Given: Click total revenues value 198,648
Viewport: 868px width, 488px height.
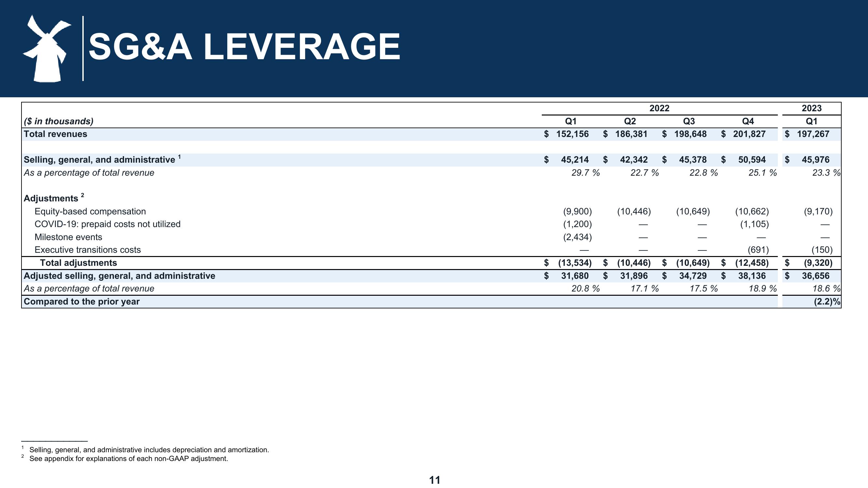Looking at the screenshot, I should coord(690,134).
